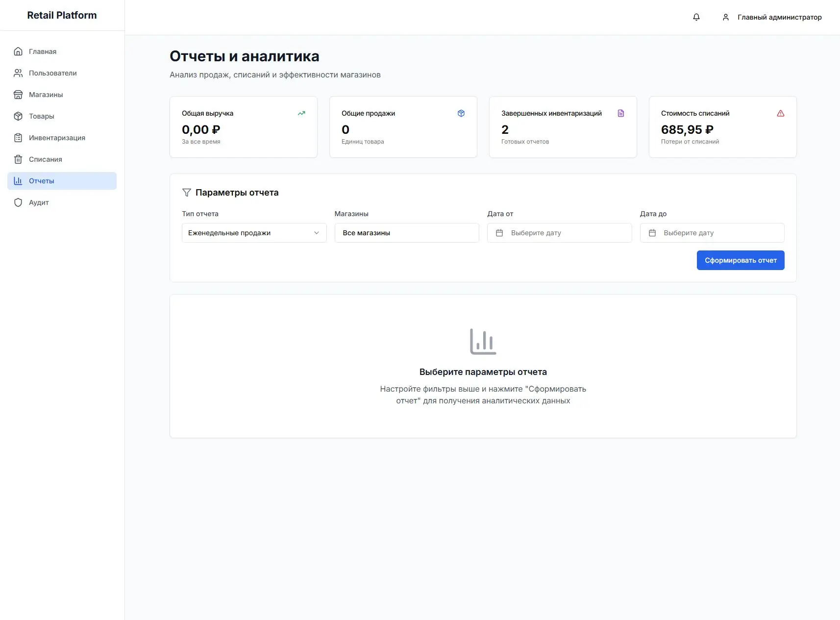
Task: Open the Главная sidebar icon
Action: (x=18, y=51)
